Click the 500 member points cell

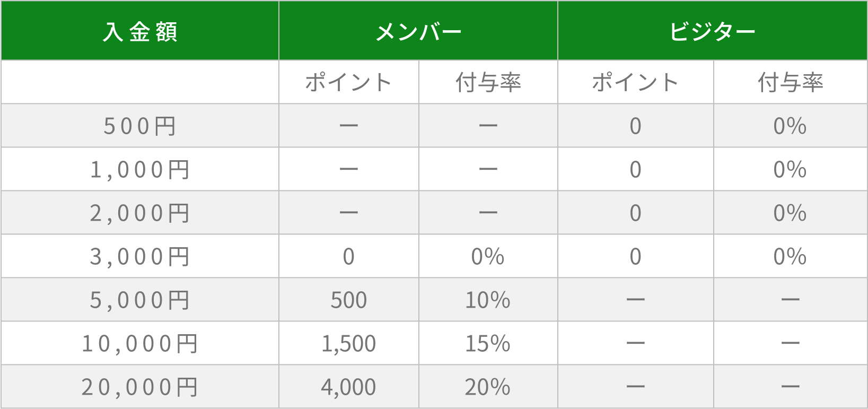point(349,300)
